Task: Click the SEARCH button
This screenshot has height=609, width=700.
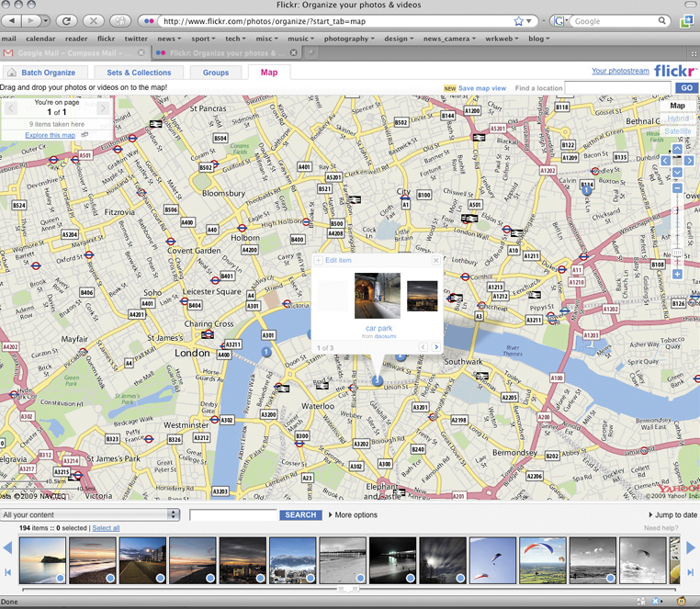Action: pos(300,514)
